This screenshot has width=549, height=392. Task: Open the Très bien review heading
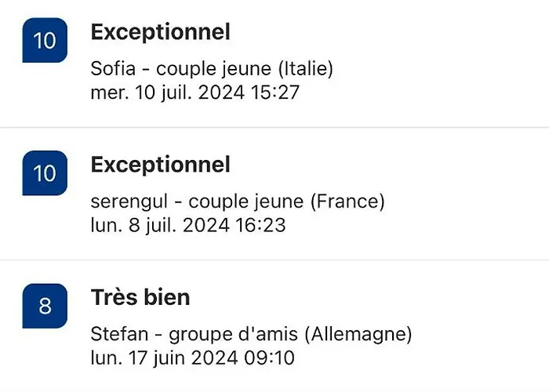(140, 297)
